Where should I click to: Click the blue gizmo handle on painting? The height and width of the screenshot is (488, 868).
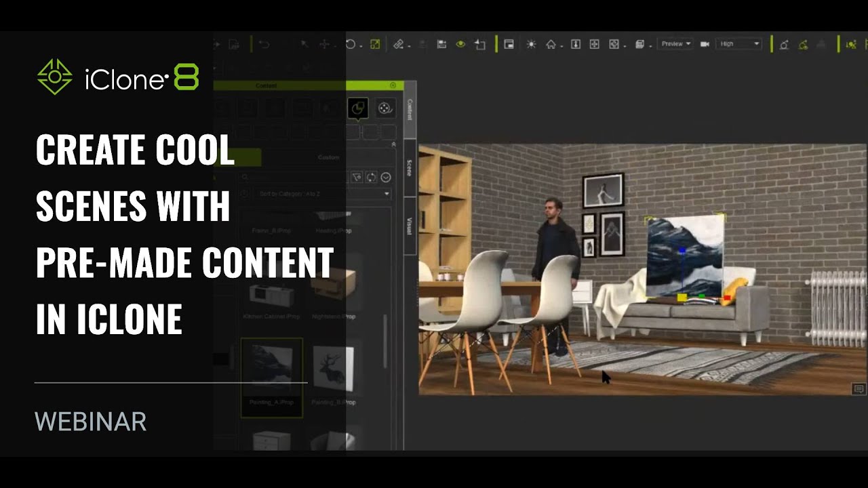pyautogui.click(x=682, y=251)
